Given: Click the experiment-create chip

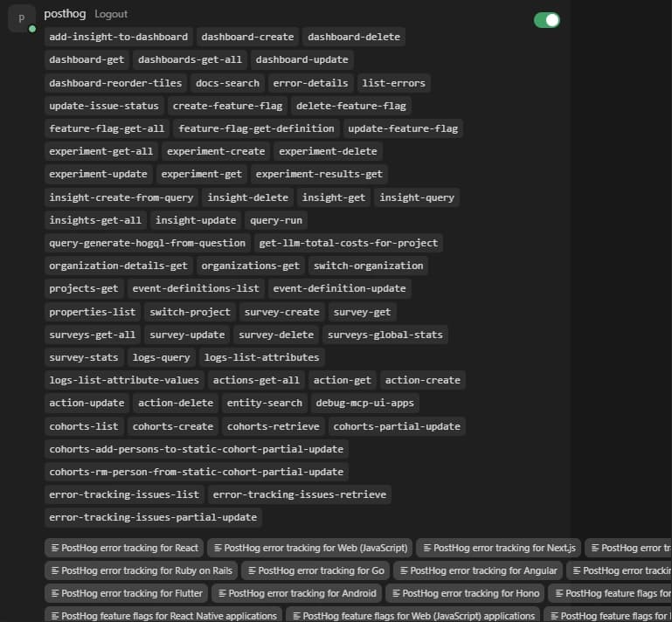Looking at the screenshot, I should tap(216, 151).
